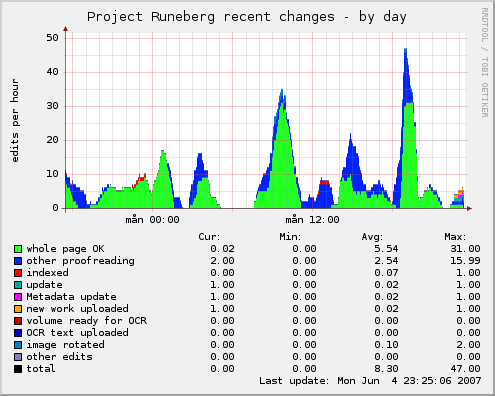Click the 'Max:' column header
This screenshot has height=396, width=495.
455,237
